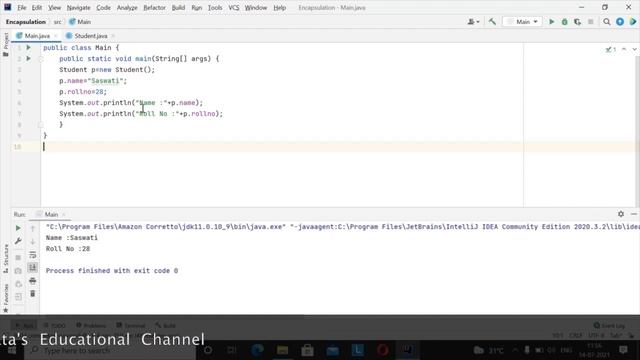Screen dimensions: 640x360
Task: Click the "Process finished with exit code 0" line
Action: pyautogui.click(x=112, y=271)
